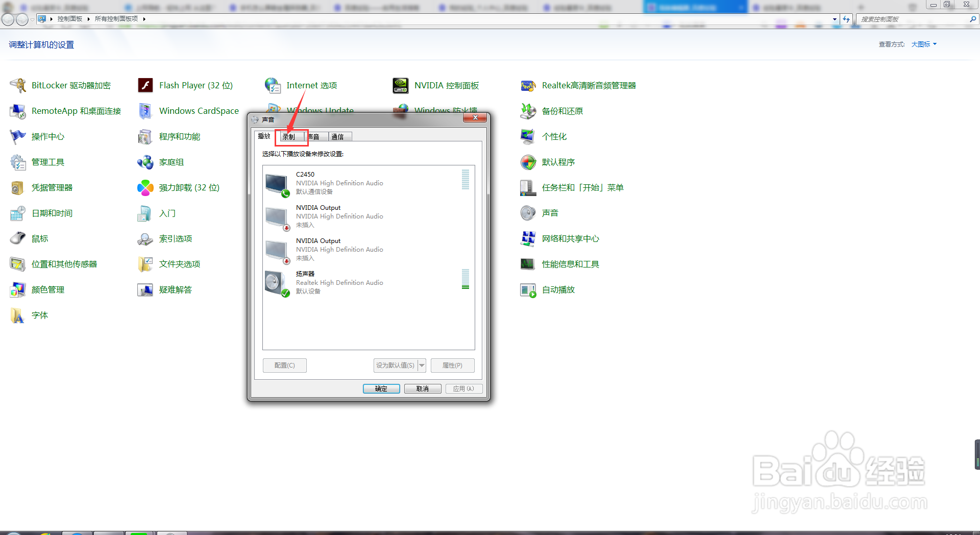Open the 管理工具 icon

(x=18, y=162)
